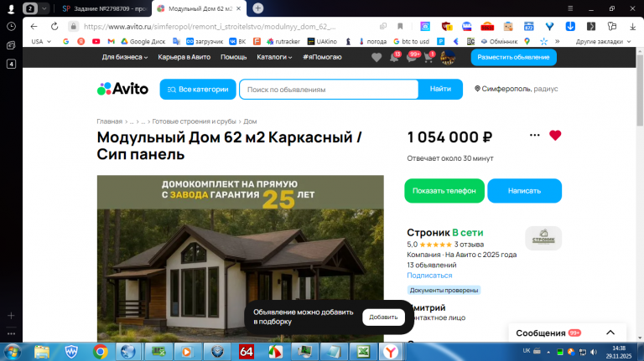Open Gmail bookmark icon

pyautogui.click(x=111, y=41)
